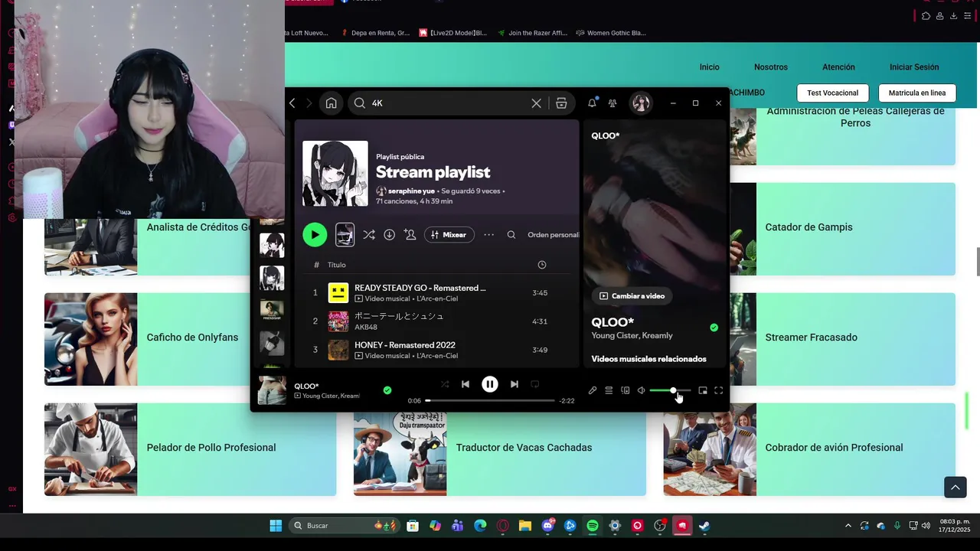Viewport: 980px width, 551px height.
Task: Open the play queue
Action: (609, 390)
